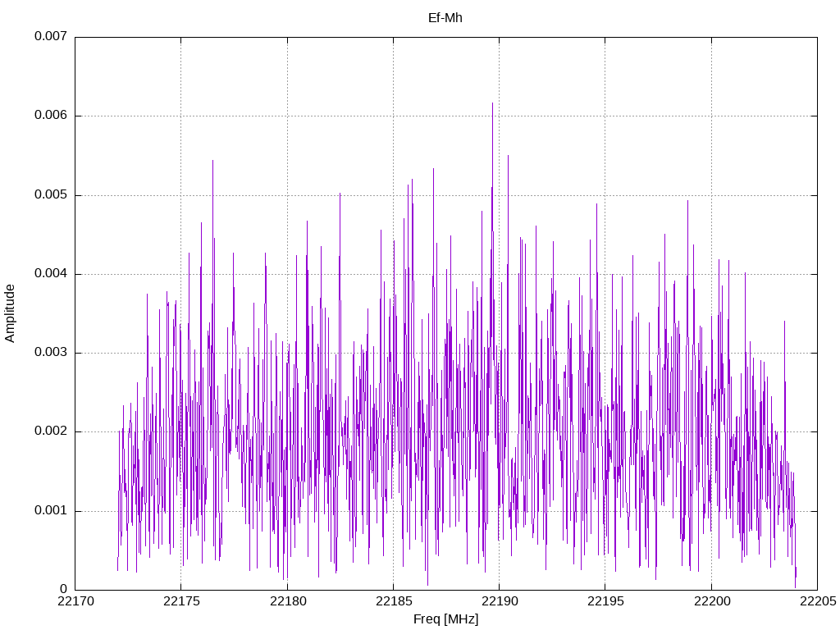Click the 22190 x-axis tick label
This screenshot has height=630, width=840.
[500, 601]
